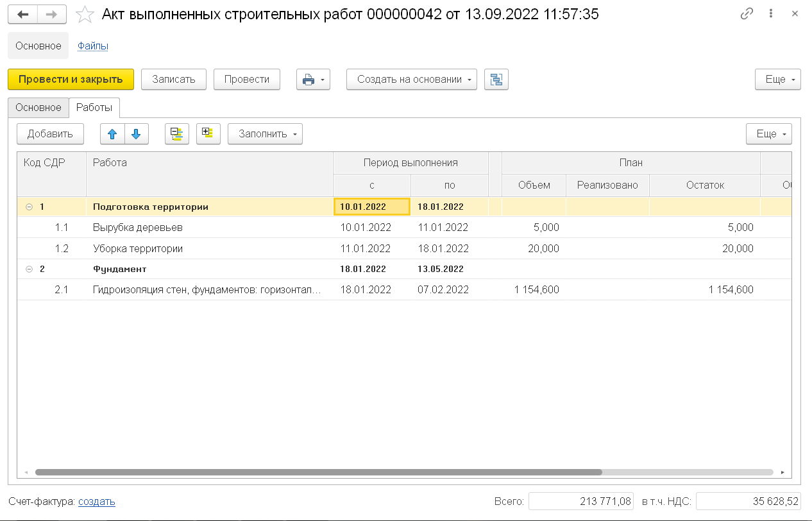Open the Заполнить dropdown
This screenshot has width=812, height=521.
265,134
